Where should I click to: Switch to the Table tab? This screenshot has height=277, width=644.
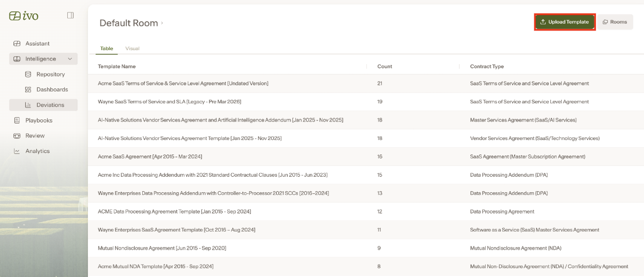tap(107, 49)
